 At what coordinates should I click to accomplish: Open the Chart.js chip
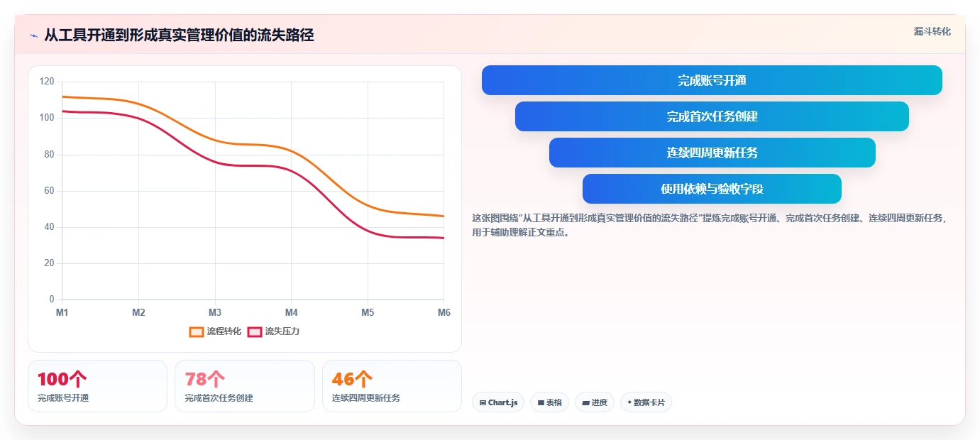pos(498,402)
